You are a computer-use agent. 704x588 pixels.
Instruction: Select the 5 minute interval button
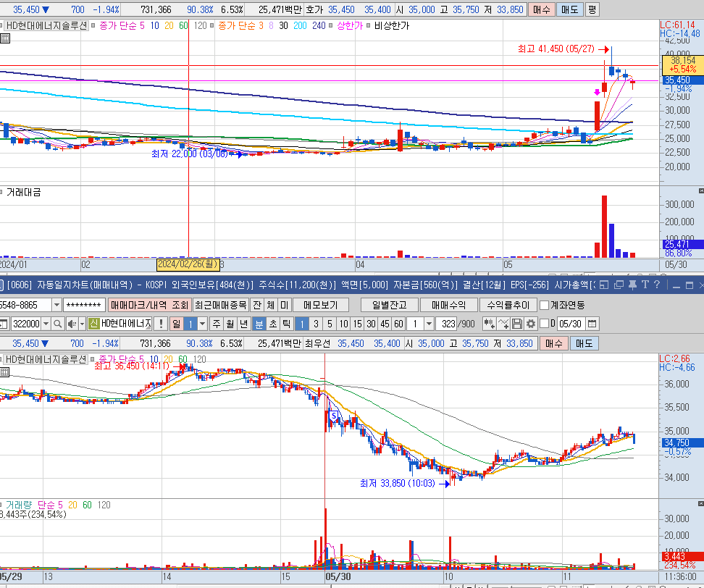(x=330, y=324)
